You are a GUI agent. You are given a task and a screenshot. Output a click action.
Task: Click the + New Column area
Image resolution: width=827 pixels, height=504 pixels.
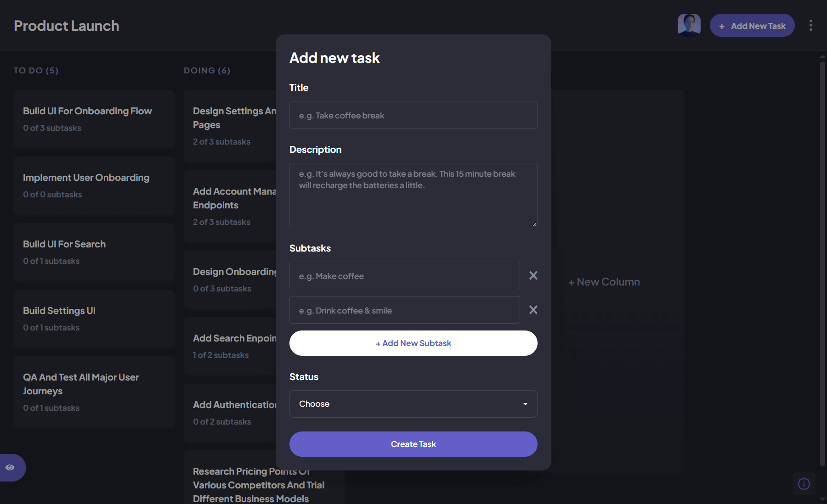(x=604, y=281)
